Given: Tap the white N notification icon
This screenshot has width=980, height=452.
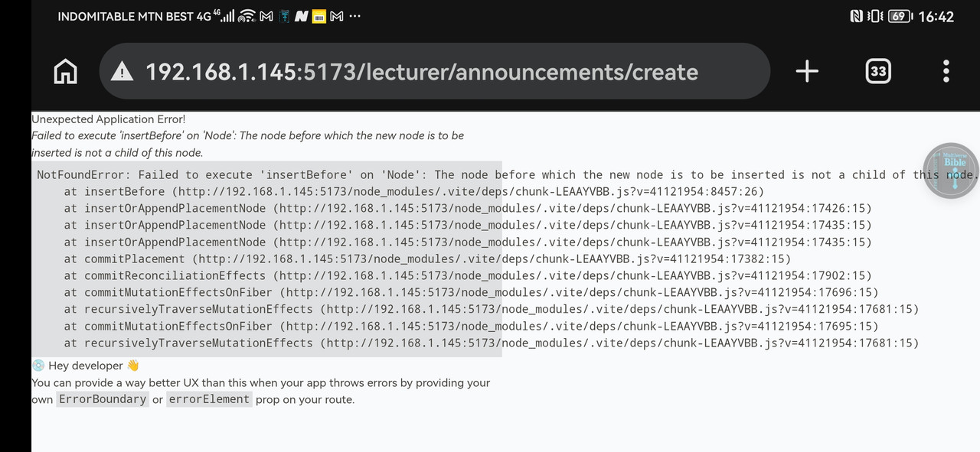Looking at the screenshot, I should (302, 16).
